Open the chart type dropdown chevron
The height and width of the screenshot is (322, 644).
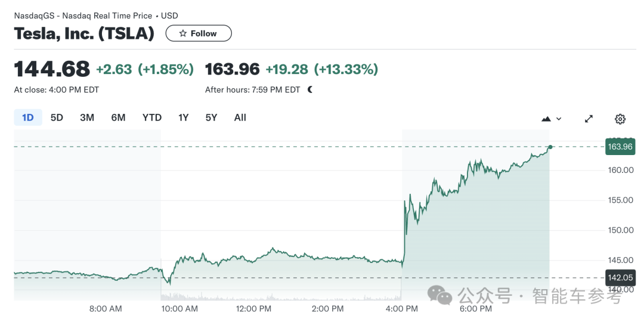pyautogui.click(x=559, y=119)
